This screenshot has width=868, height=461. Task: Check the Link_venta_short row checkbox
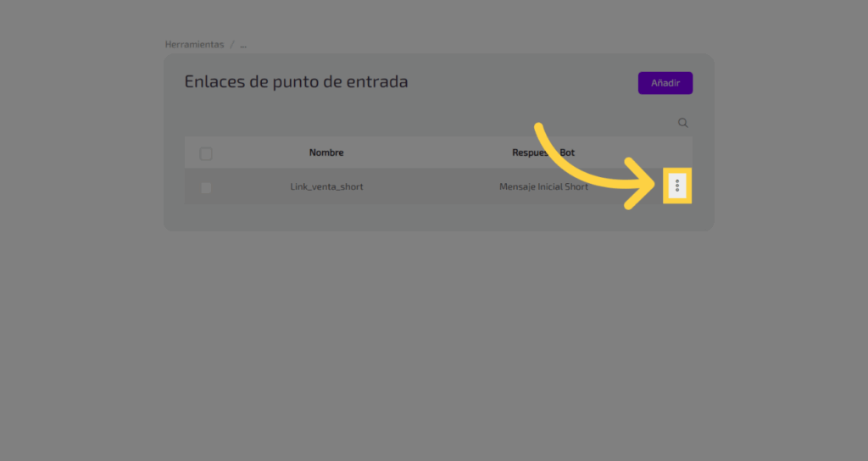[x=206, y=187]
